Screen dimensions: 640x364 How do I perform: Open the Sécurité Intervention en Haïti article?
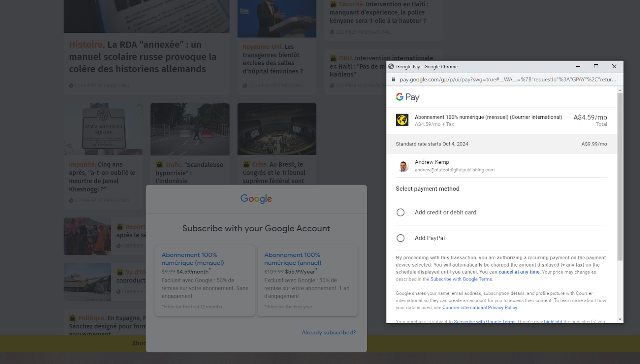[379, 12]
